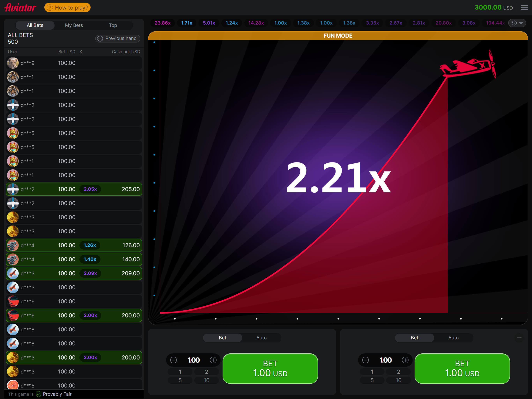Choose quick amount 10 in left panel
This screenshot has width=532, height=399.
point(206,380)
